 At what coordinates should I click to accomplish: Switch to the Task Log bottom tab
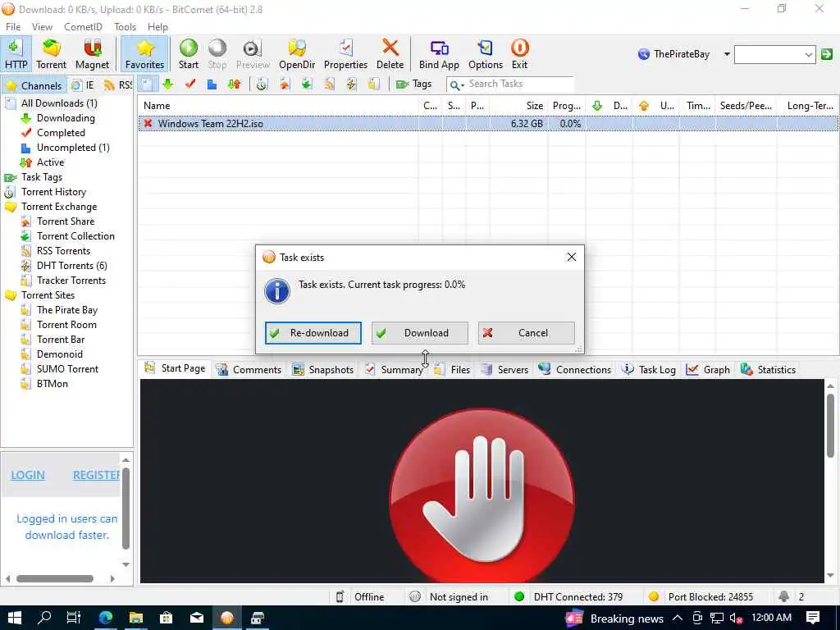coord(650,369)
